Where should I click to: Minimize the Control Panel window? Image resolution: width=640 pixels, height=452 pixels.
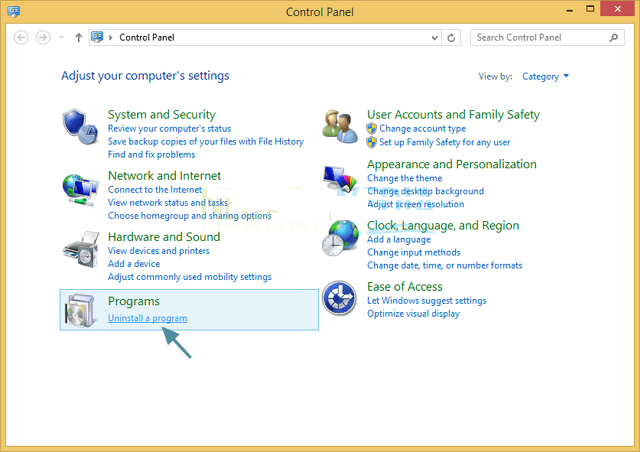pyautogui.click(x=569, y=9)
